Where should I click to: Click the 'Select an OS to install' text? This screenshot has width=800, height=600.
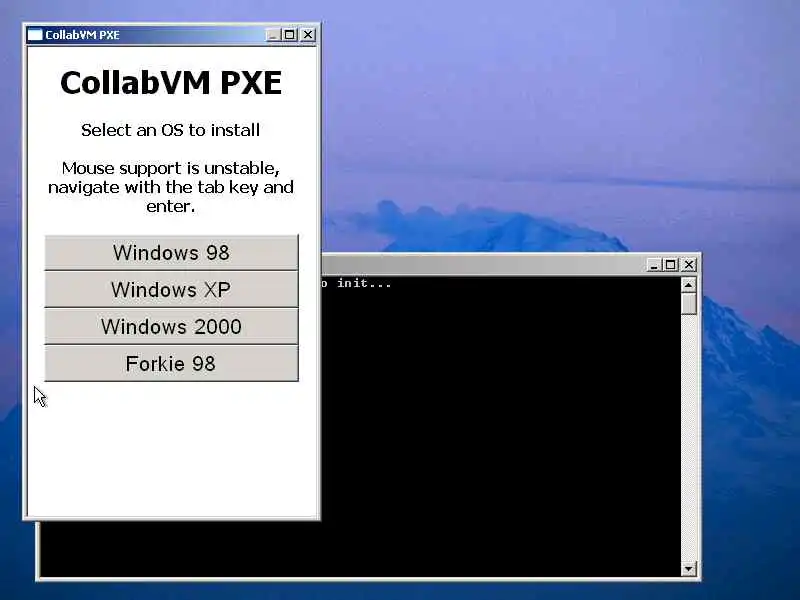point(170,130)
